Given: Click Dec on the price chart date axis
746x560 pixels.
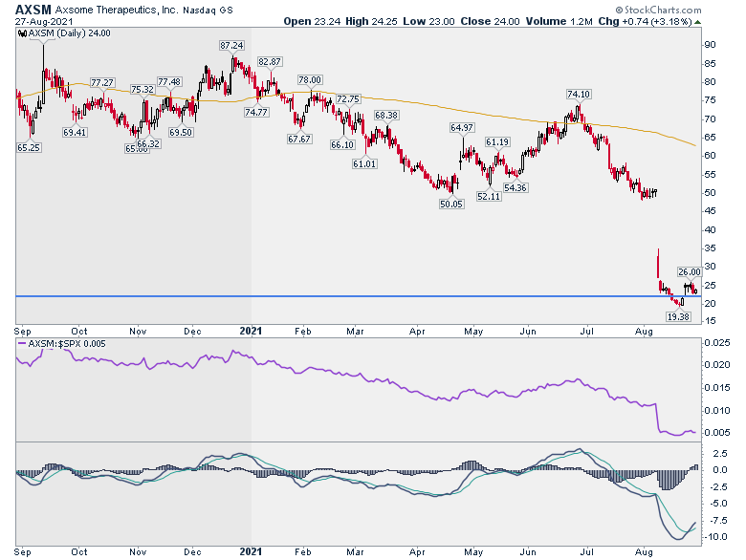Looking at the screenshot, I should [192, 332].
